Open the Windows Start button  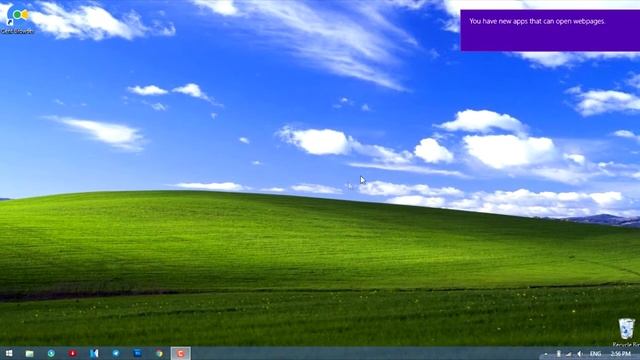click(9, 353)
